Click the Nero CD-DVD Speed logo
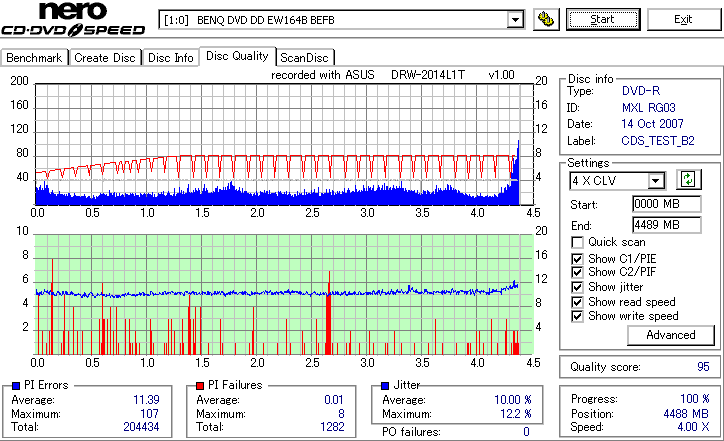The height and width of the screenshot is (441, 724). point(73,19)
